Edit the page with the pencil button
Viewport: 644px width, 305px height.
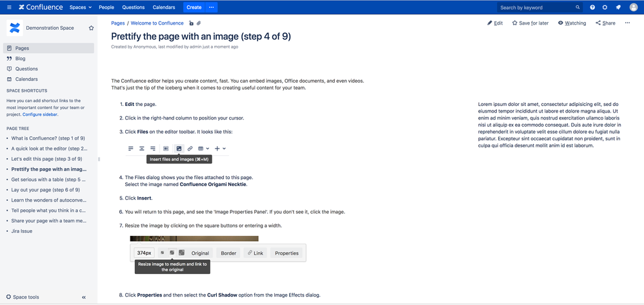[x=495, y=23]
